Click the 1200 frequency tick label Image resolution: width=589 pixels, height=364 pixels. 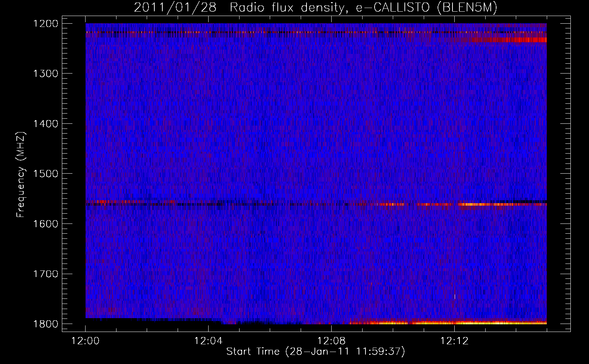point(46,24)
